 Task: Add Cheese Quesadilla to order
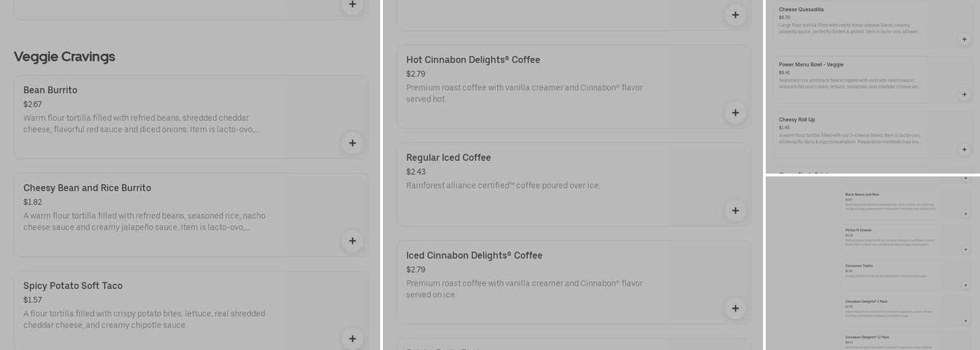pyautogui.click(x=964, y=39)
